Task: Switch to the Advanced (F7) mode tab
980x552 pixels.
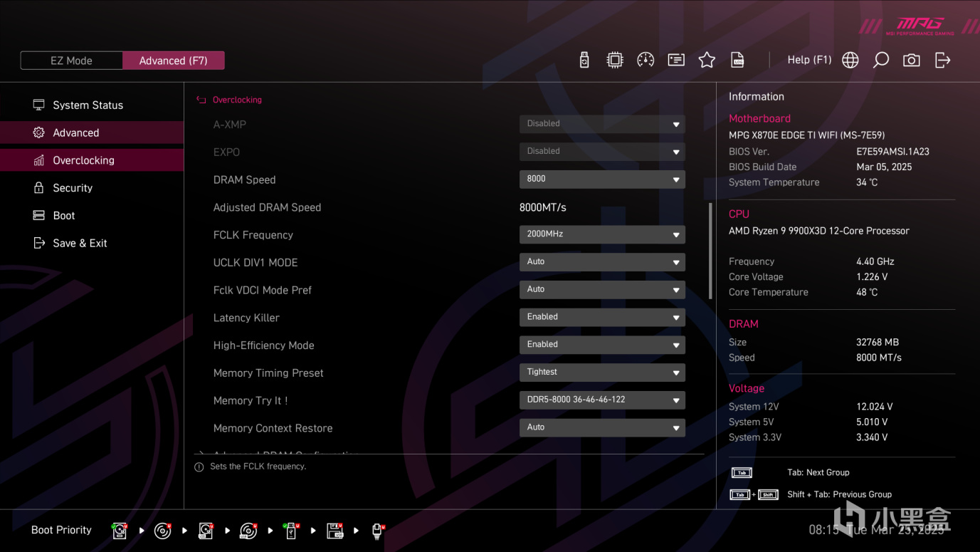Action: click(x=174, y=61)
